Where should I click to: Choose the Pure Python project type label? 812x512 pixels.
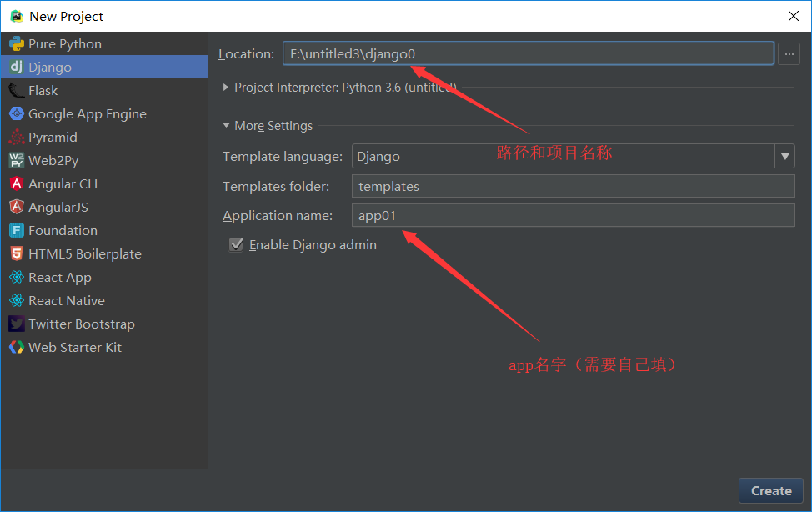65,44
